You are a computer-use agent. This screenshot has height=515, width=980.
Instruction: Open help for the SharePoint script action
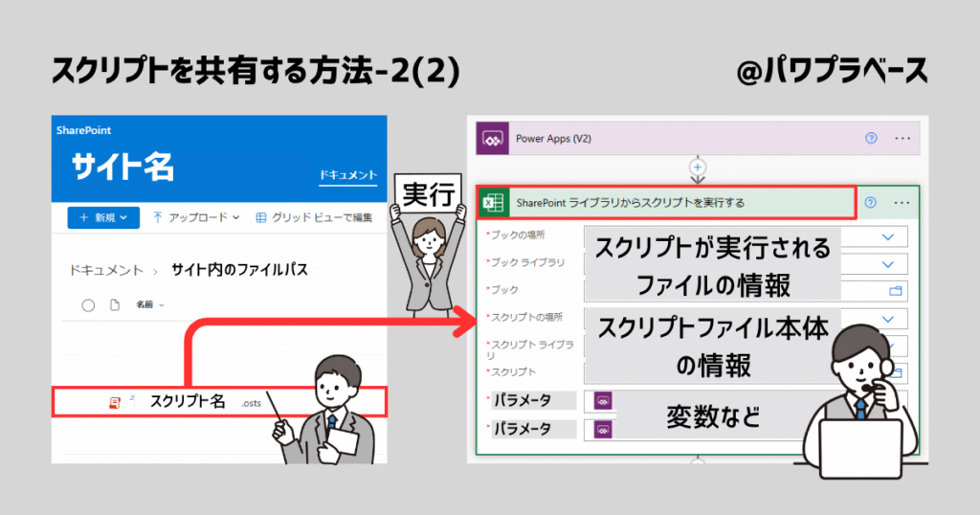coord(870,203)
